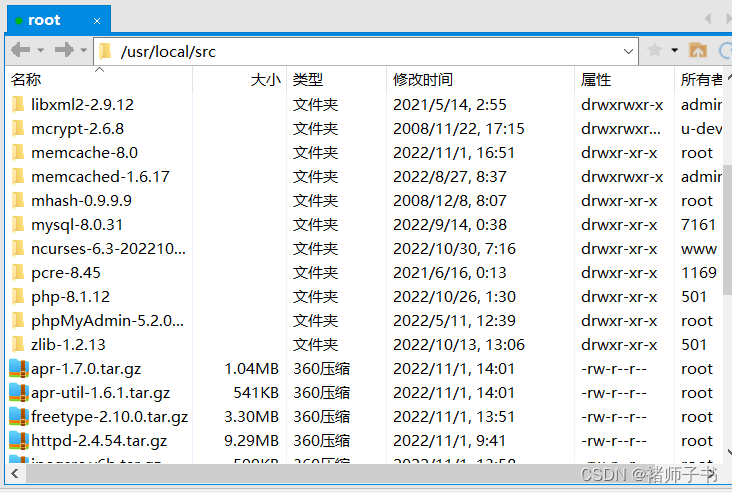The width and height of the screenshot is (732, 493).
Task: Click the mcrypt-2.6.8 folder icon
Action: (18, 128)
